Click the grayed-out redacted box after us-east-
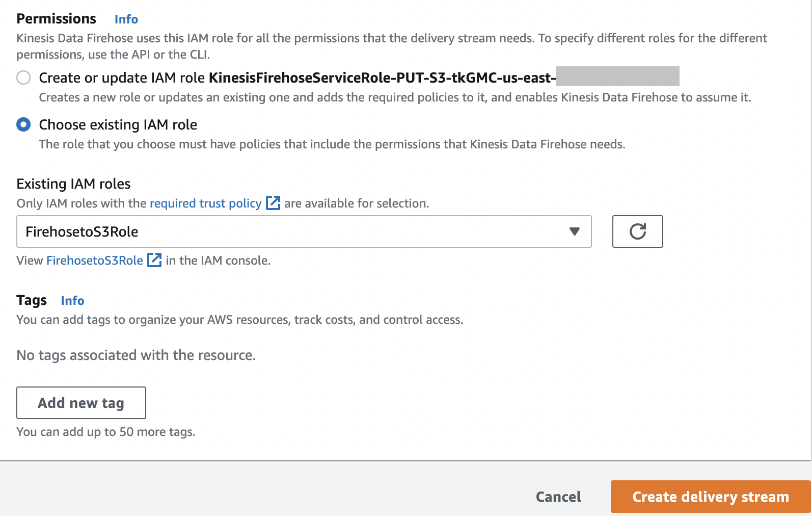Image resolution: width=812 pixels, height=516 pixels. pyautogui.click(x=617, y=76)
